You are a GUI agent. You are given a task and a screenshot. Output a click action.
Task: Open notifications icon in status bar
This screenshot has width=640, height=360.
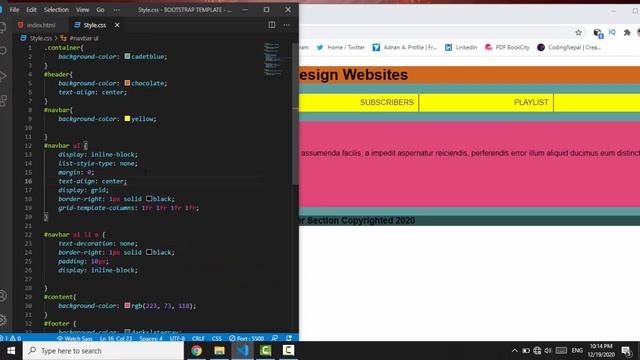[x=289, y=338]
